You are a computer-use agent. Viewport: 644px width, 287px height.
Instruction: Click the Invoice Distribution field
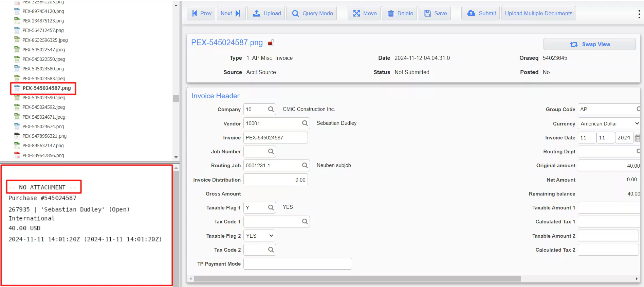pyautogui.click(x=276, y=180)
